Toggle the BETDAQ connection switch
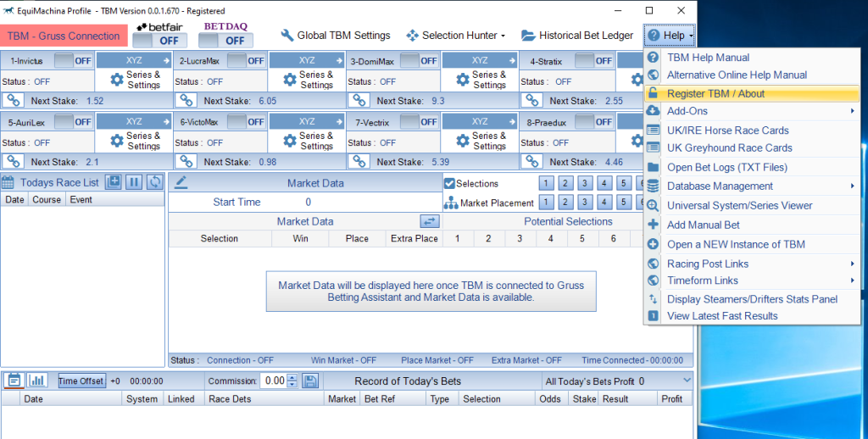 point(225,41)
